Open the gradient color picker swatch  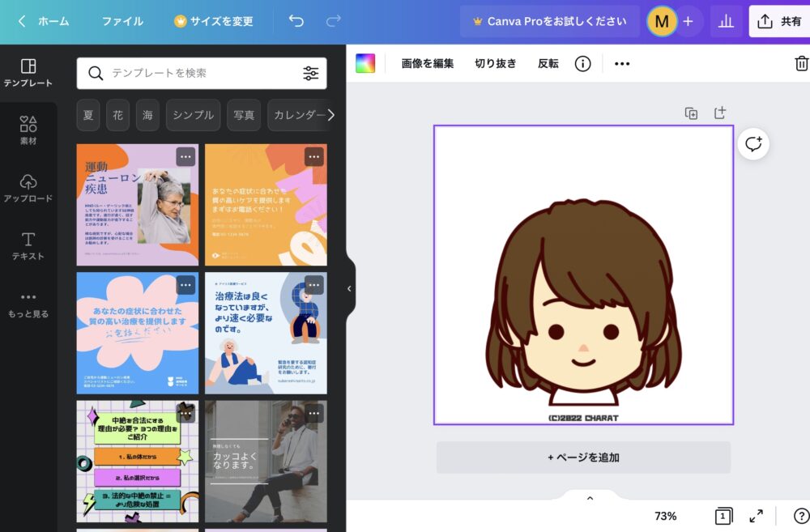[x=365, y=63]
